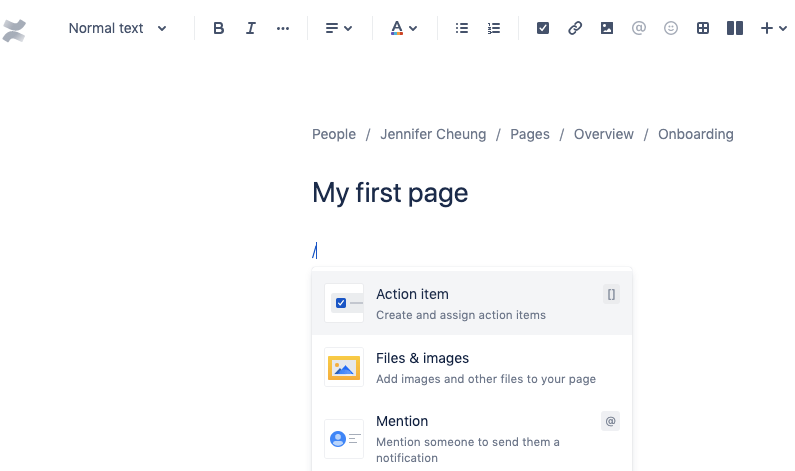This screenshot has height=471, width=795.
Task: Open the emoji picker
Action: click(x=671, y=28)
